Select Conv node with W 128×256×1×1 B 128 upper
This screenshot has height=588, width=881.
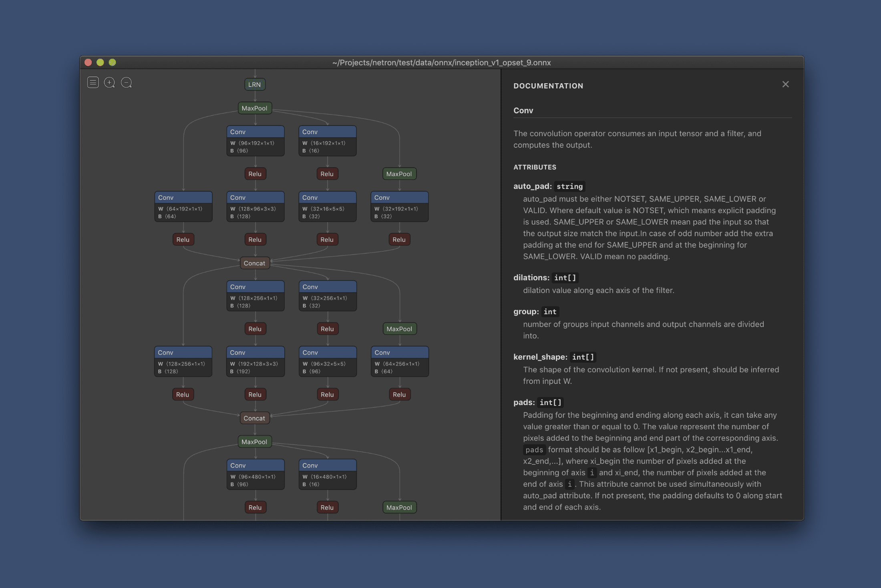pyautogui.click(x=255, y=296)
